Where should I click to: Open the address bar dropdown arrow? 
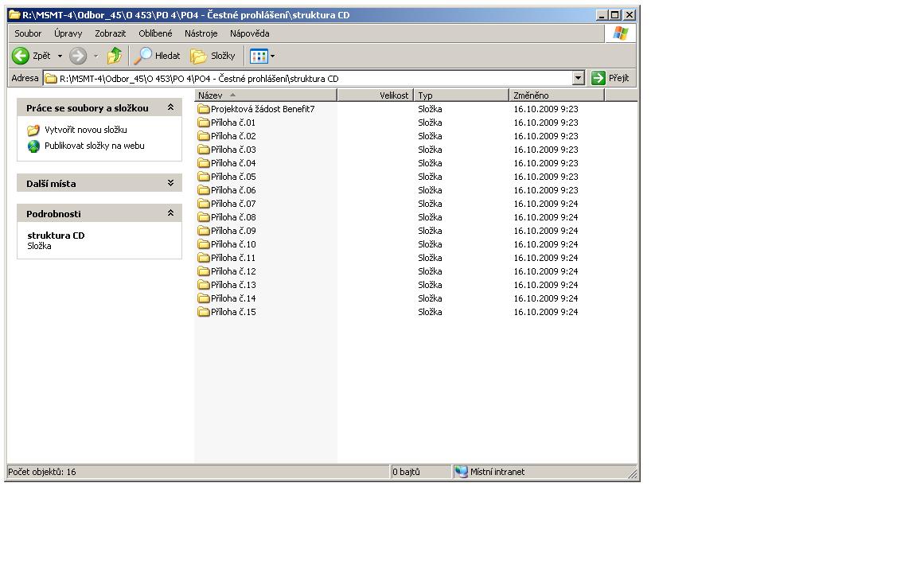[579, 78]
